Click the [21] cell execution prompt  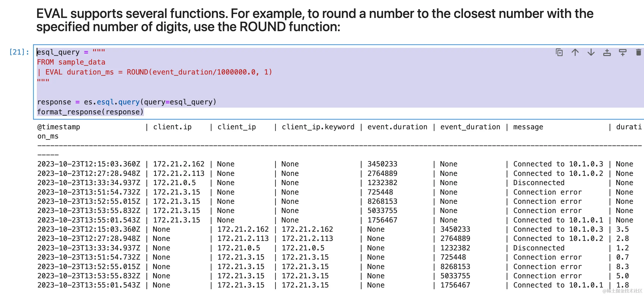coord(19,52)
